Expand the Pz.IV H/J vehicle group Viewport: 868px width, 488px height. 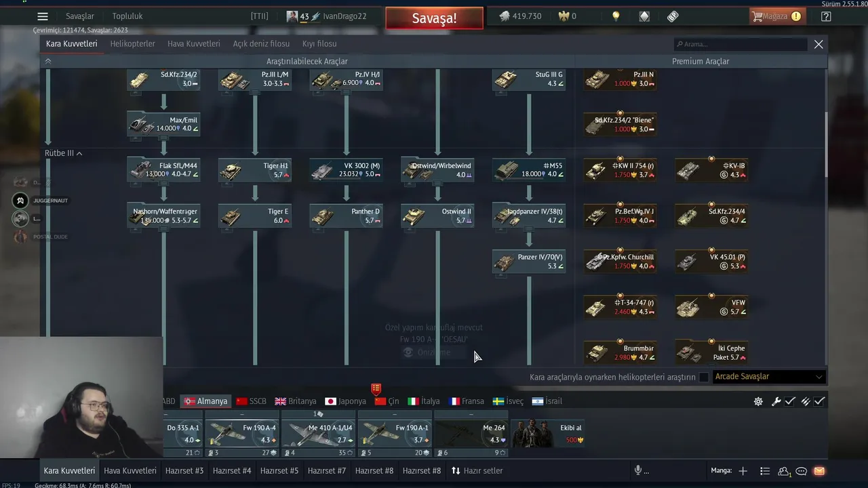346,80
